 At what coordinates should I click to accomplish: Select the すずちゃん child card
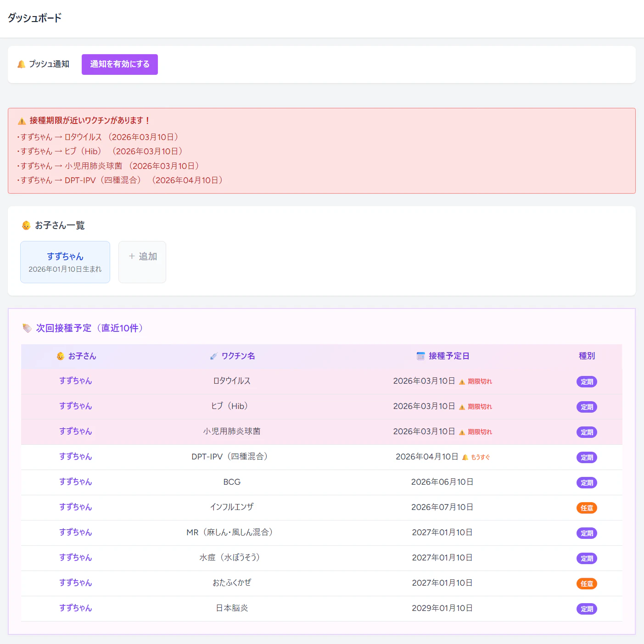pyautogui.click(x=65, y=262)
